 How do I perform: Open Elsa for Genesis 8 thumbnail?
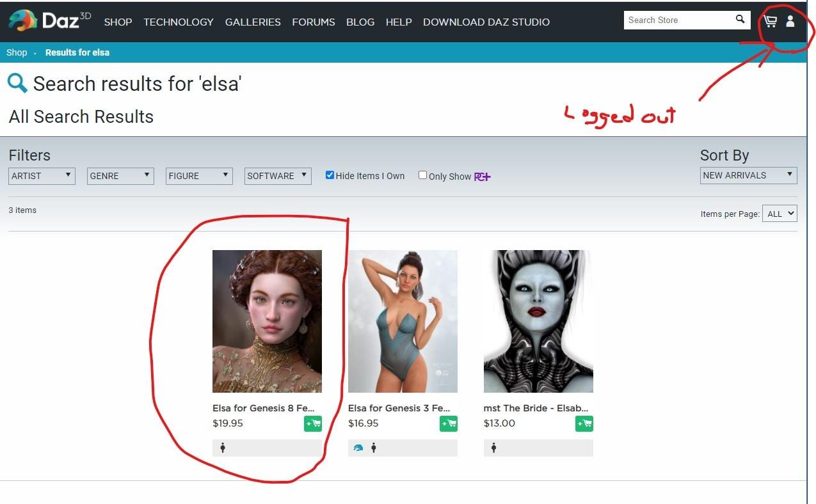(x=267, y=321)
